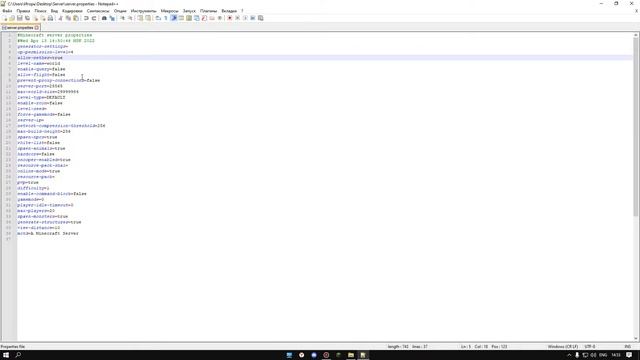Open the Запуск menu

tap(189, 11)
